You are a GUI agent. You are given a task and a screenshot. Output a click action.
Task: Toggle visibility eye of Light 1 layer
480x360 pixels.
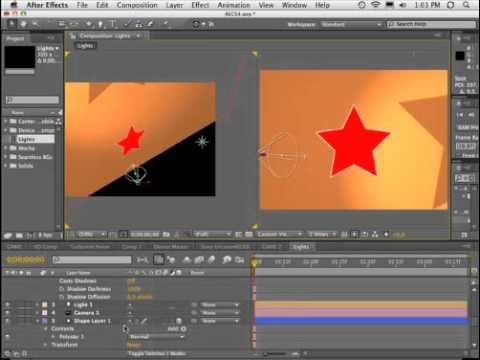click(x=7, y=305)
